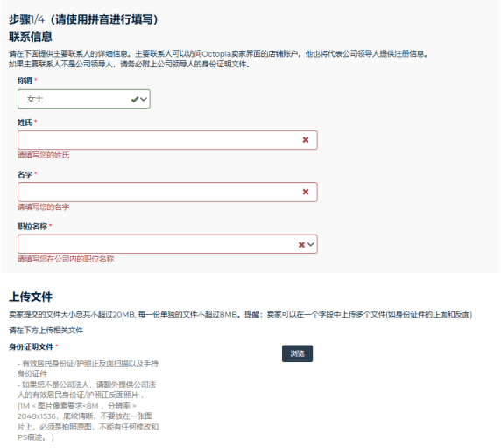The image size is (501, 448).
Task: Click the 姓氏 input field
Action: [167, 140]
